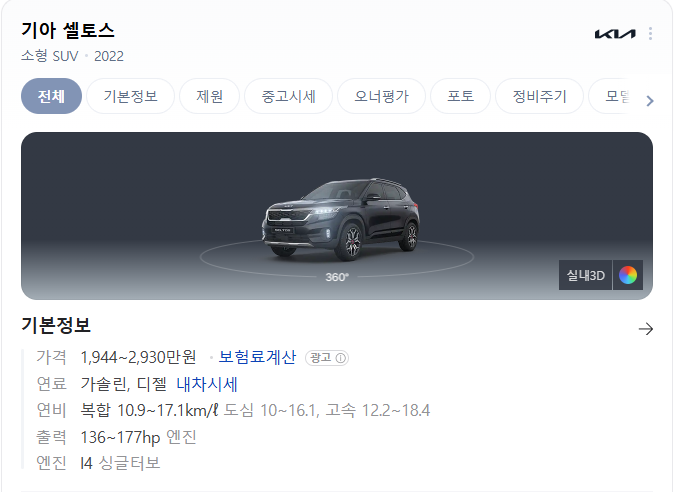Screen dimensions: 676x492
Task: Open the 보험료계산 link
Action: pos(257,357)
